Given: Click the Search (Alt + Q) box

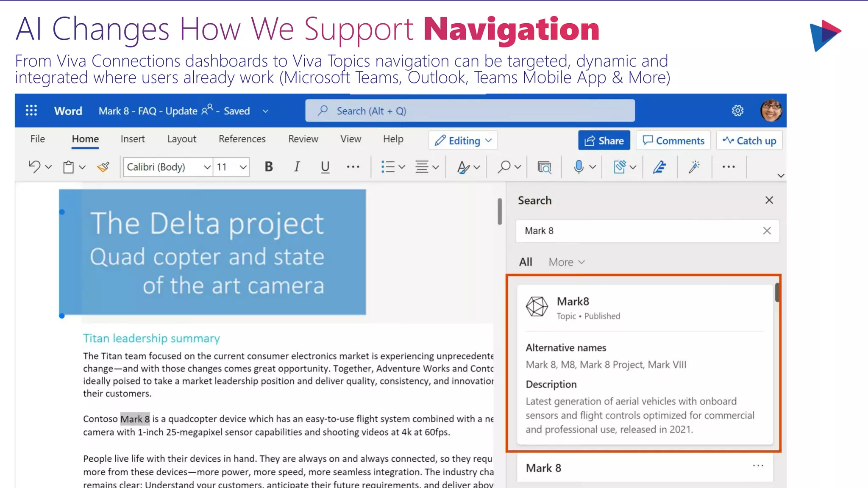Looking at the screenshot, I should [x=470, y=111].
